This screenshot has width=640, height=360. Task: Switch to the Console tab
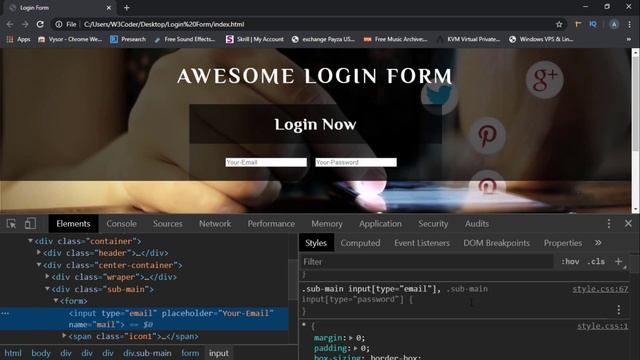pos(122,224)
